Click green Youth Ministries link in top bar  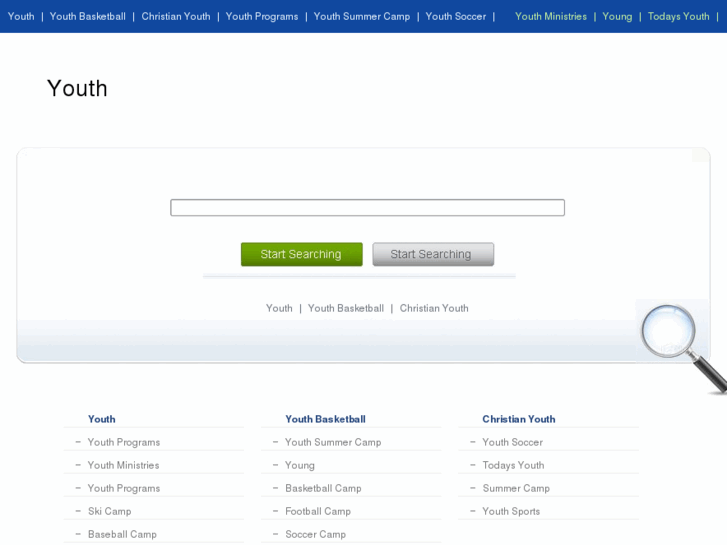(x=551, y=16)
